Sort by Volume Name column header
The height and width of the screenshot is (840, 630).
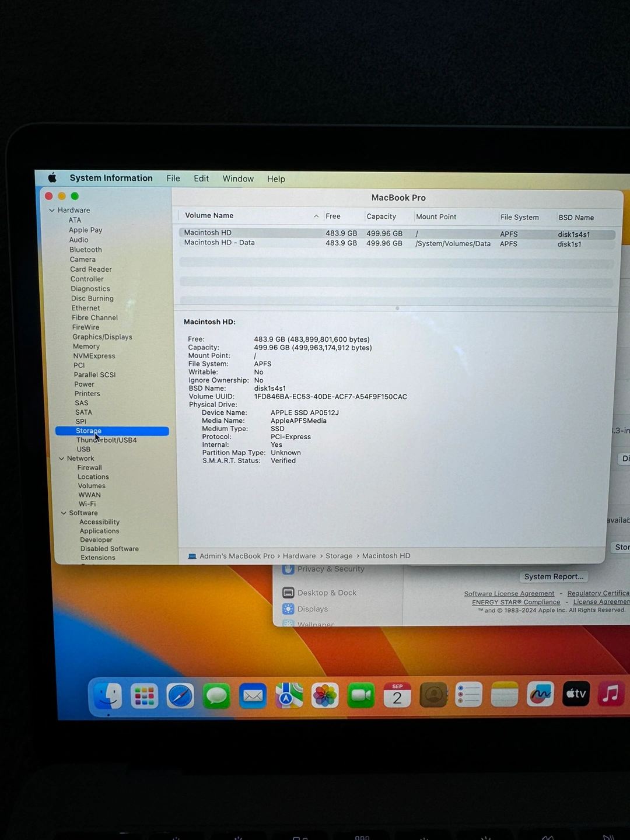pos(209,216)
